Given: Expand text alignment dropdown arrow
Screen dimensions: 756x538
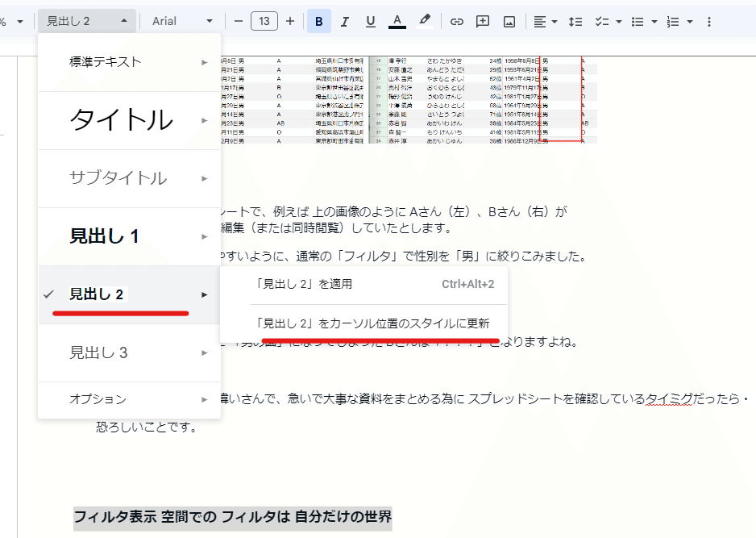Looking at the screenshot, I should click(555, 22).
